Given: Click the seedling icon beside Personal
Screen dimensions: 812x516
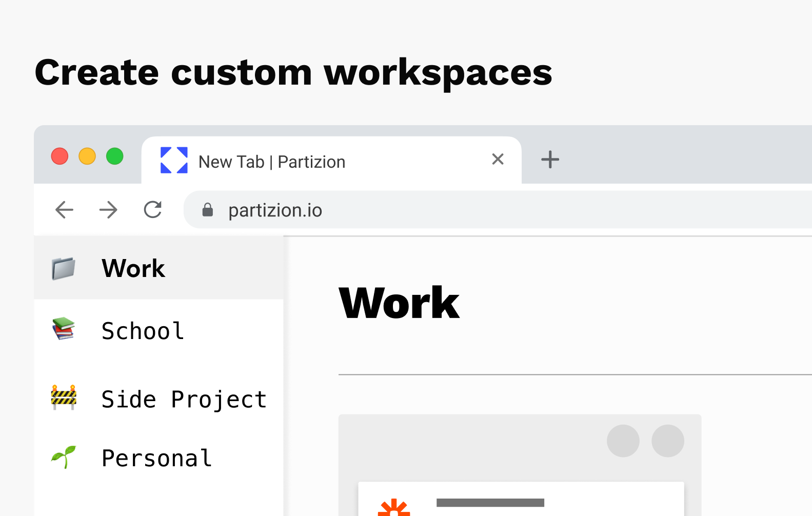Looking at the screenshot, I should (64, 457).
